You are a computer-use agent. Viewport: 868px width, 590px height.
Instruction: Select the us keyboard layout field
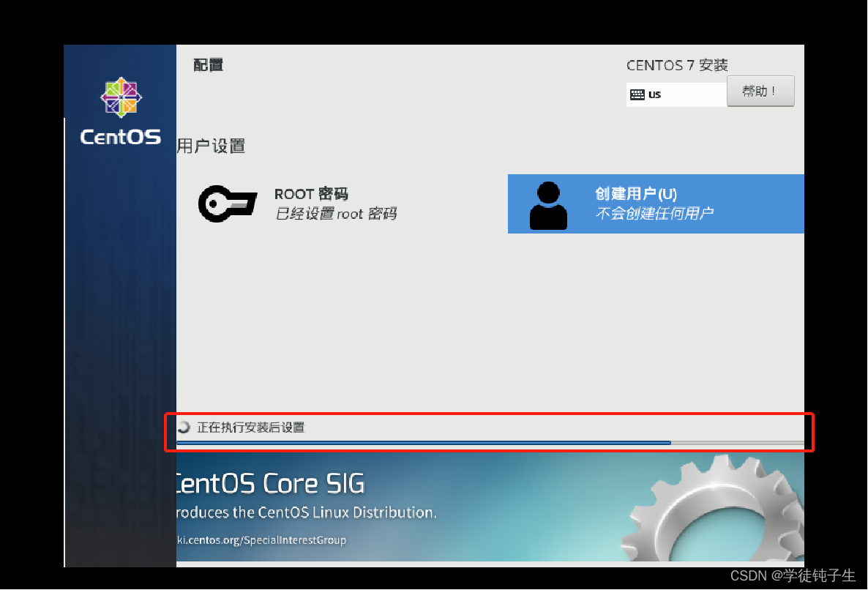point(676,94)
